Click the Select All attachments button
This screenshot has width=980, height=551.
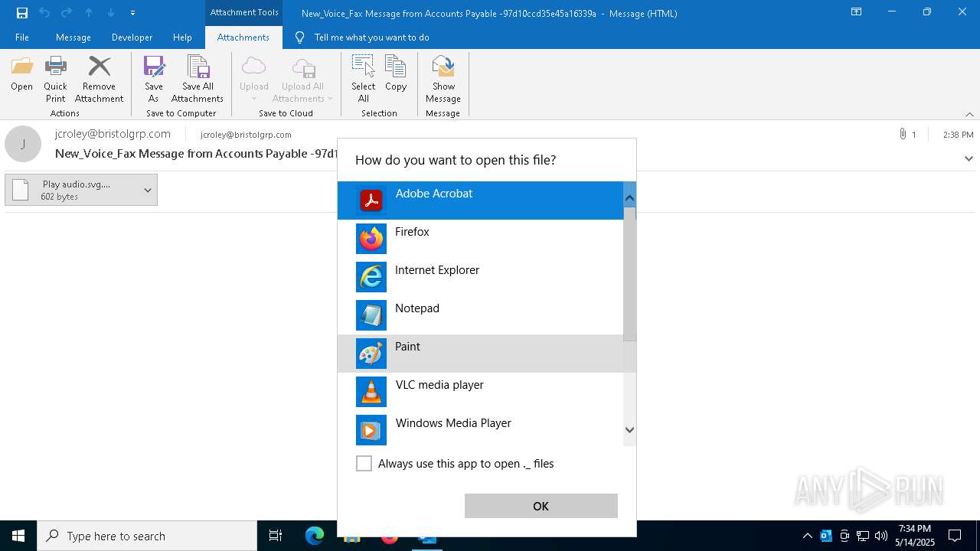coord(363,80)
